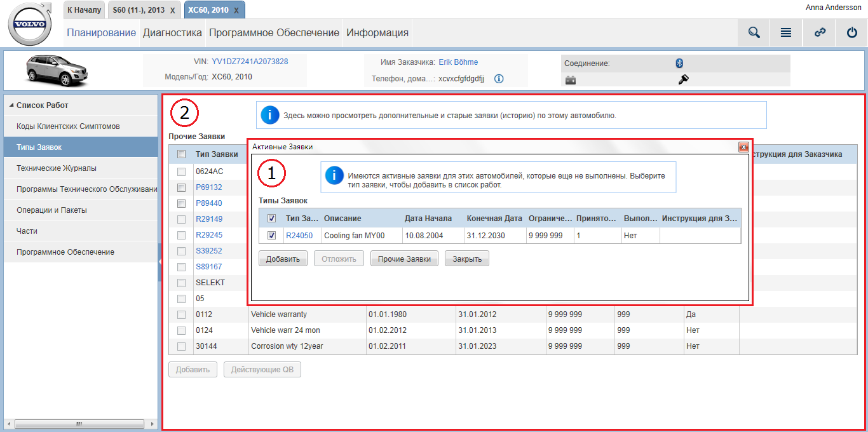Check the P89440 row checkbox
Viewport: 868px width, 432px height.
[x=182, y=203]
